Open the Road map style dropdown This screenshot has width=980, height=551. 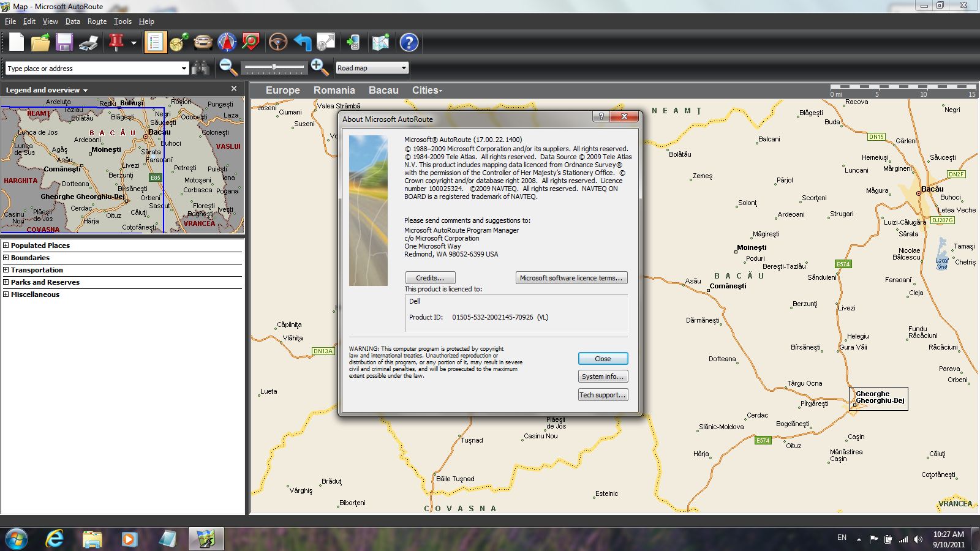tap(372, 68)
